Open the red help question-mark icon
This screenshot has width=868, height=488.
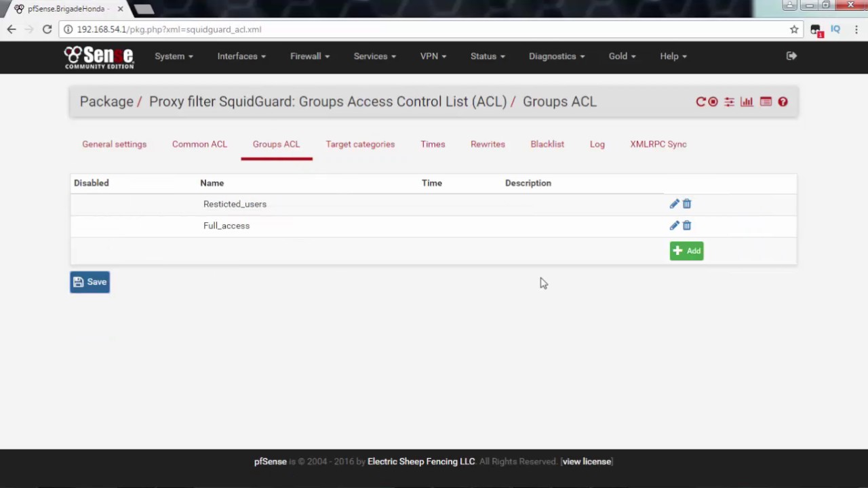tap(783, 102)
